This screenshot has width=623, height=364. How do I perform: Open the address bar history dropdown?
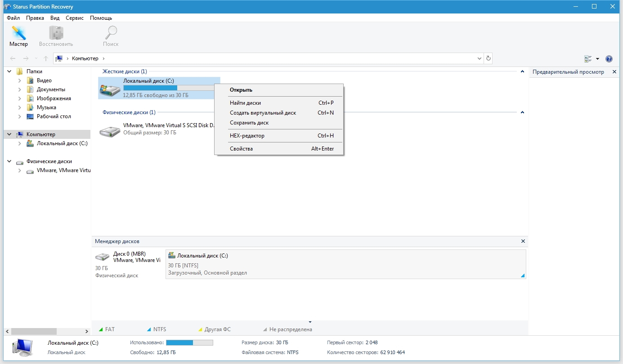click(479, 58)
